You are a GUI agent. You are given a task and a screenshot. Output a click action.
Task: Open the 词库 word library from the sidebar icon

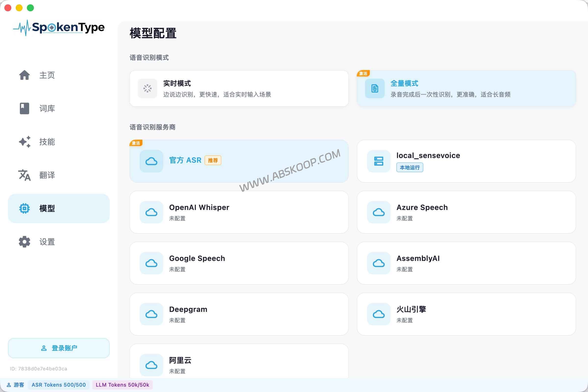tap(24, 109)
